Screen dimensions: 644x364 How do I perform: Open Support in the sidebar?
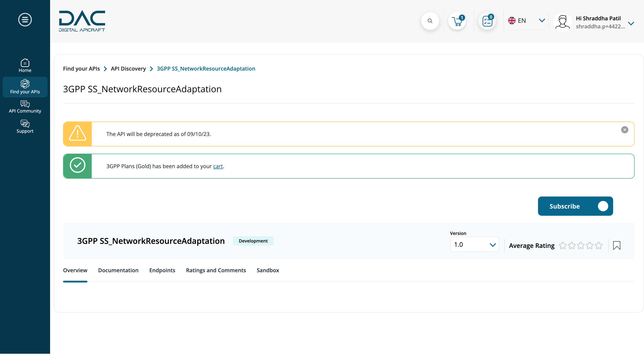click(x=25, y=127)
